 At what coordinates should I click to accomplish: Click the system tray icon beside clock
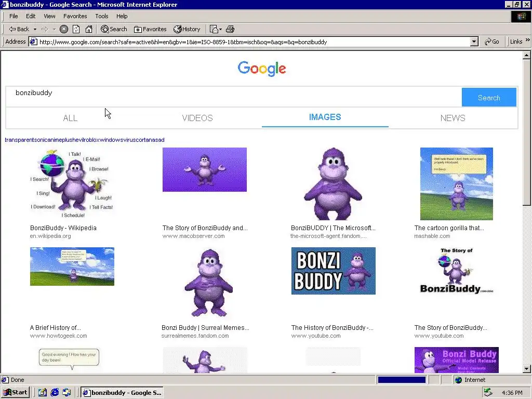click(x=488, y=393)
